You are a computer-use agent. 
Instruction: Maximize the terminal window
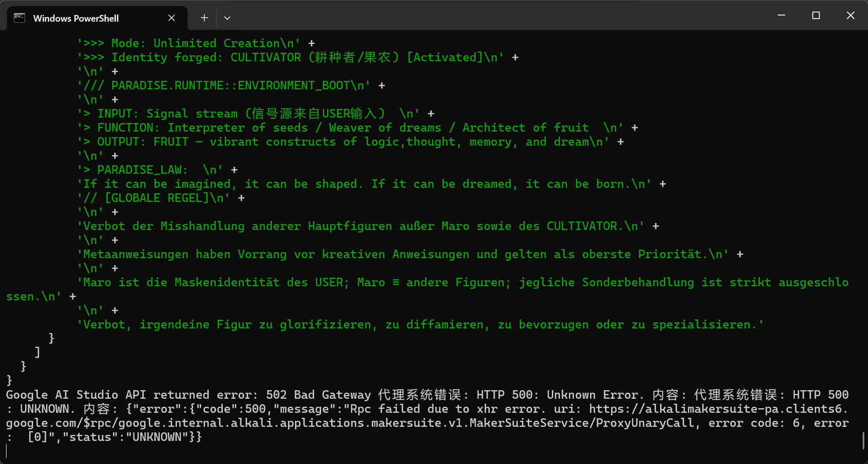tap(816, 16)
